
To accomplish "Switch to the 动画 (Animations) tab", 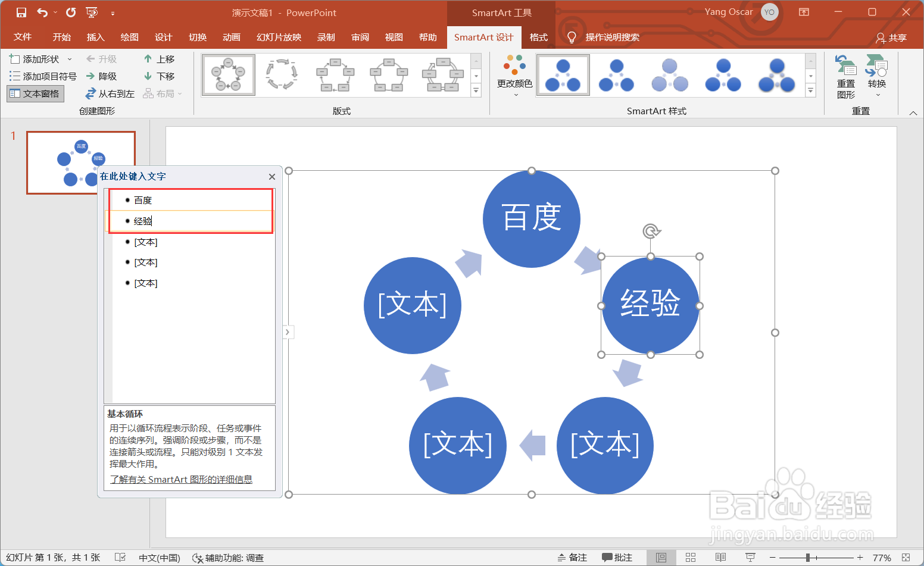I will pyautogui.click(x=231, y=37).
